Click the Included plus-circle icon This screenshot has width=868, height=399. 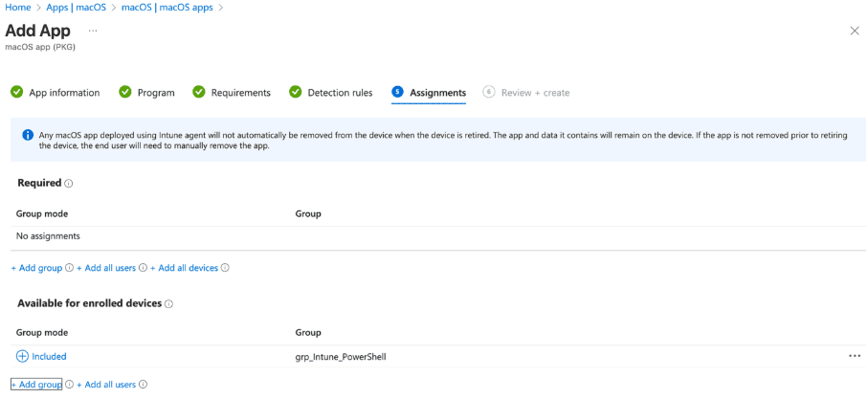23,356
